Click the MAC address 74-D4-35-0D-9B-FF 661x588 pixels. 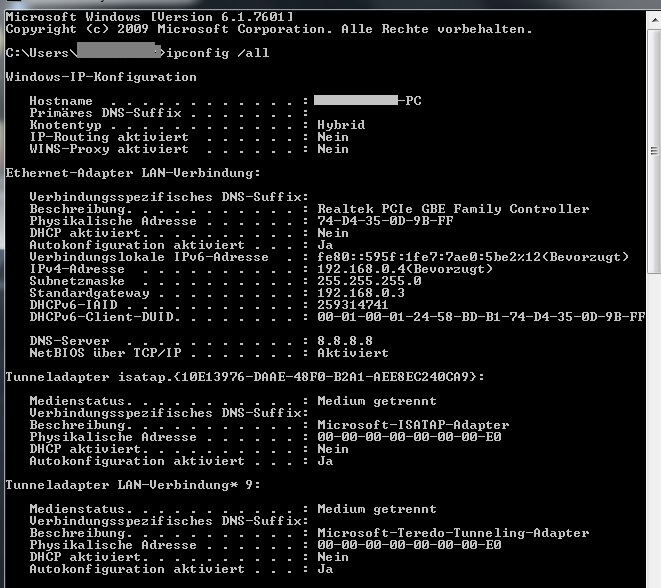tap(385, 221)
